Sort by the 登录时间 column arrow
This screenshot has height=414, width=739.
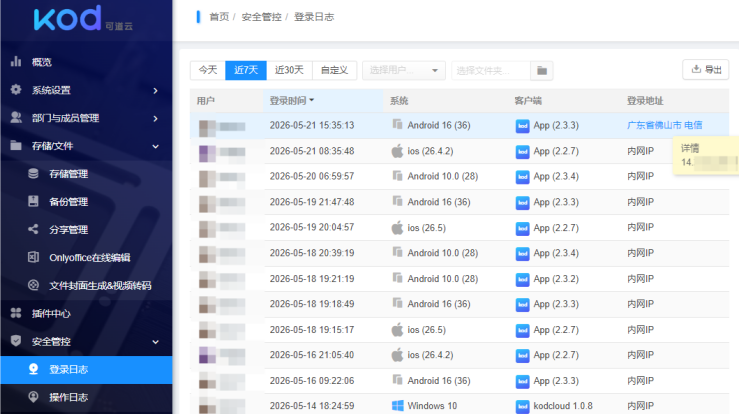[x=312, y=100]
